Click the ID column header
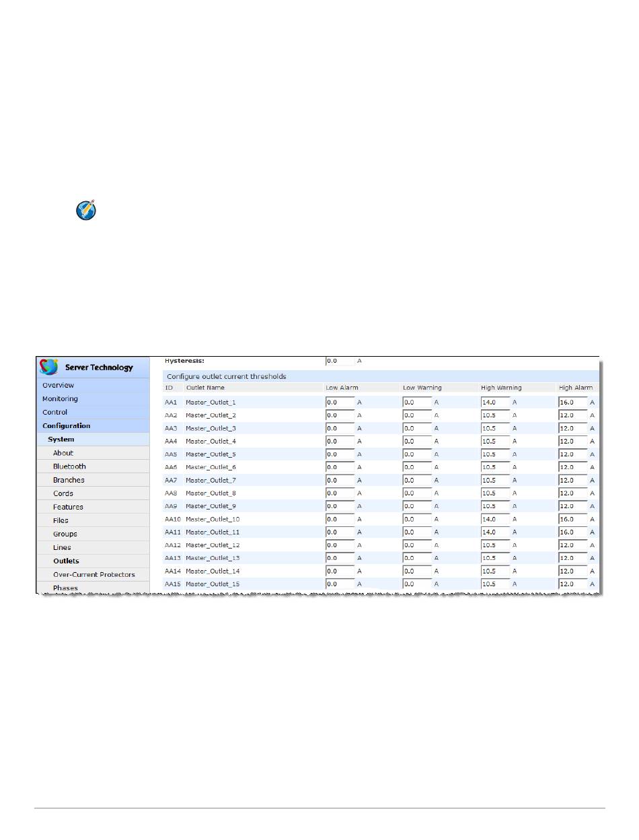The width and height of the screenshot is (639, 840). click(x=169, y=388)
